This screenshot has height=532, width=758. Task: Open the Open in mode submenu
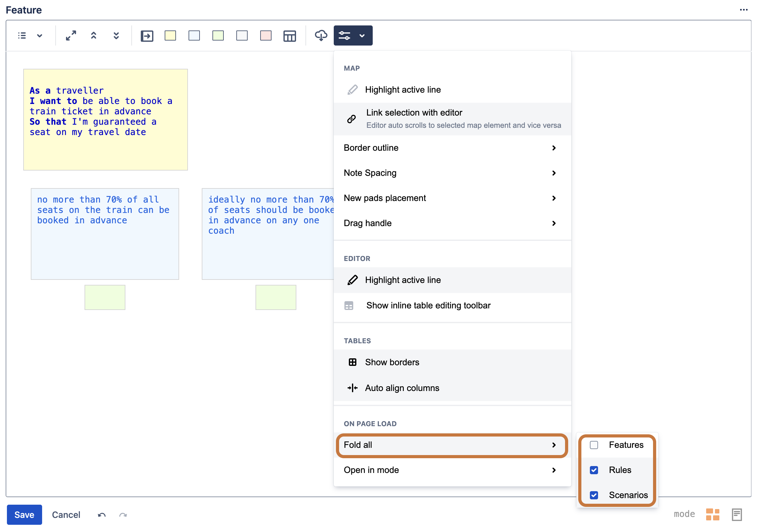(x=452, y=470)
